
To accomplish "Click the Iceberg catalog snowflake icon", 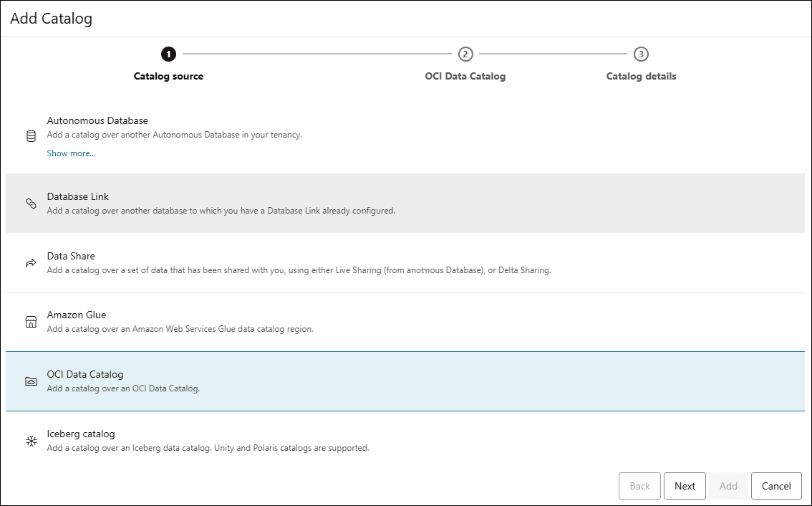I will pos(31,441).
